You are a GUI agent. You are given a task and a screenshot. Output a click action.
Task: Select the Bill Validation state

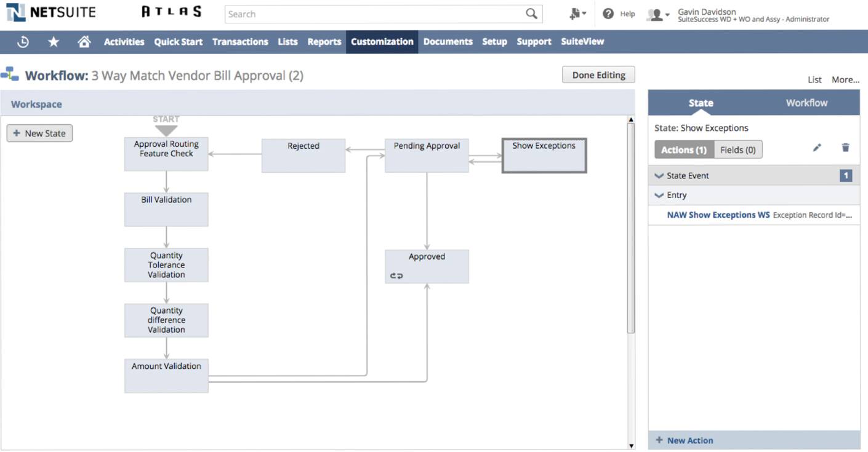pos(166,209)
